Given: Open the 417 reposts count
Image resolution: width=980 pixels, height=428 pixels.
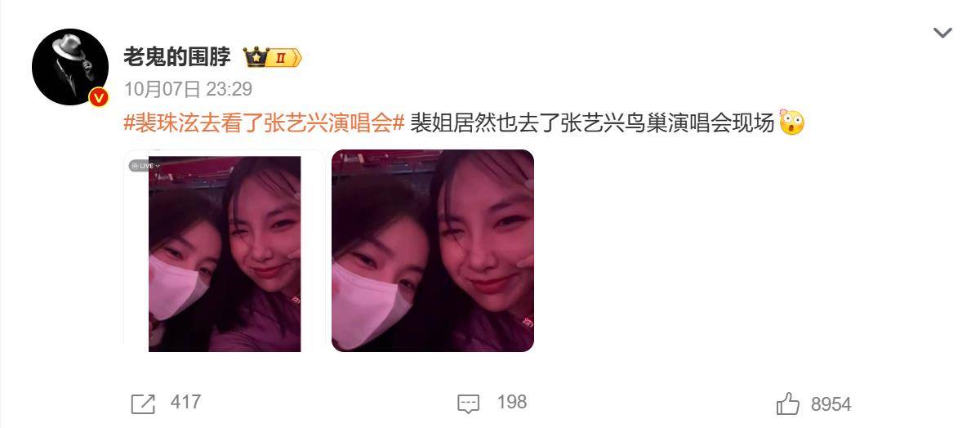Looking at the screenshot, I should point(186,403).
